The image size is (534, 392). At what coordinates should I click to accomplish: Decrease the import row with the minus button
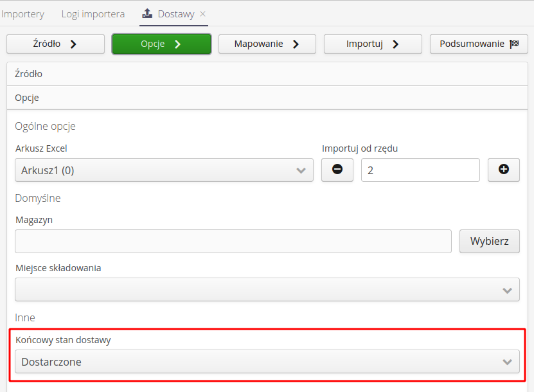(x=337, y=170)
